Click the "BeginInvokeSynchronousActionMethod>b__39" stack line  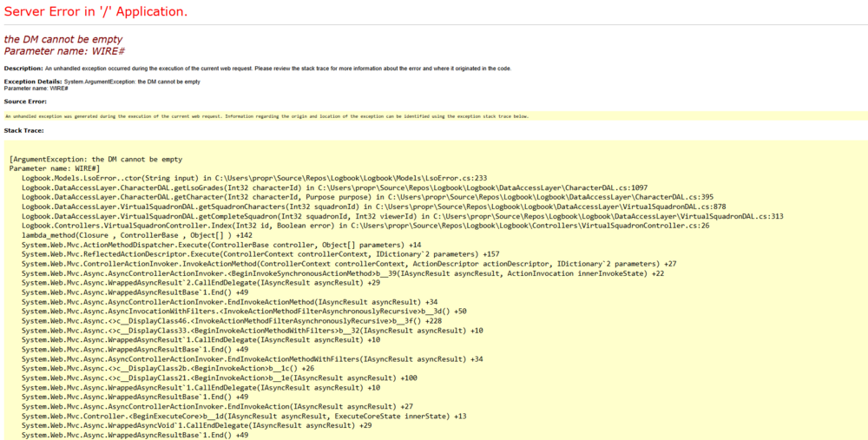(x=343, y=273)
